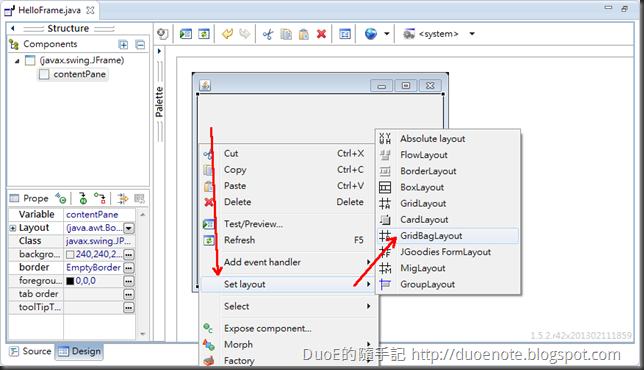The height and width of the screenshot is (370, 644).
Task: Click the convert local to field icon
Action: click(x=100, y=199)
